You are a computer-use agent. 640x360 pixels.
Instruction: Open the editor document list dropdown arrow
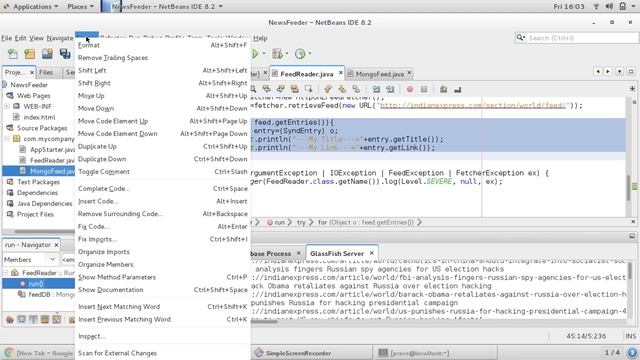click(620, 71)
